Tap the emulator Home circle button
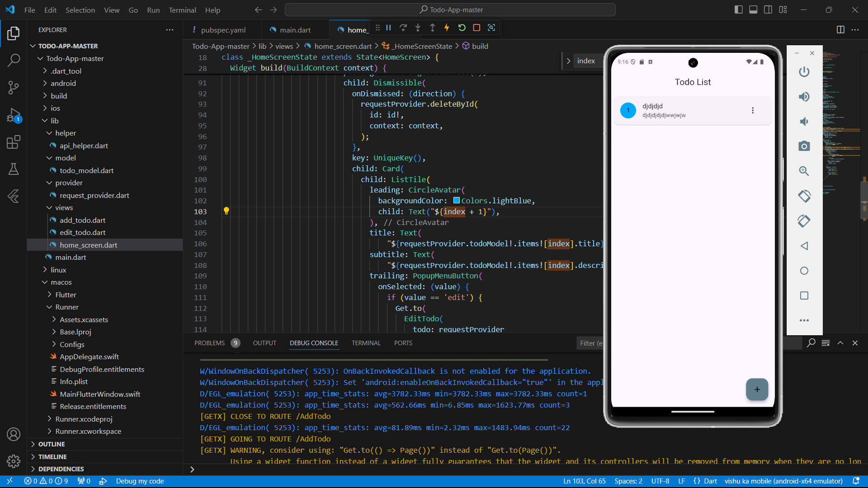868x488 pixels. point(804,271)
